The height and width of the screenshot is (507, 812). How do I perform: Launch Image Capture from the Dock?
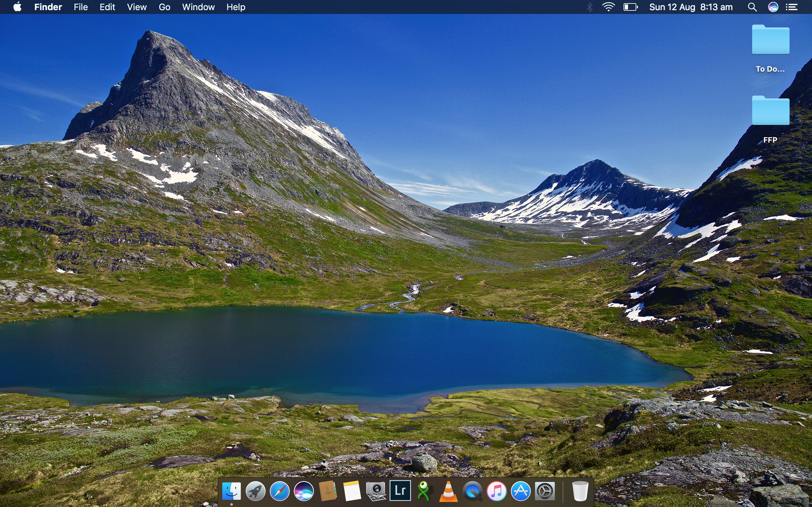pos(376,491)
